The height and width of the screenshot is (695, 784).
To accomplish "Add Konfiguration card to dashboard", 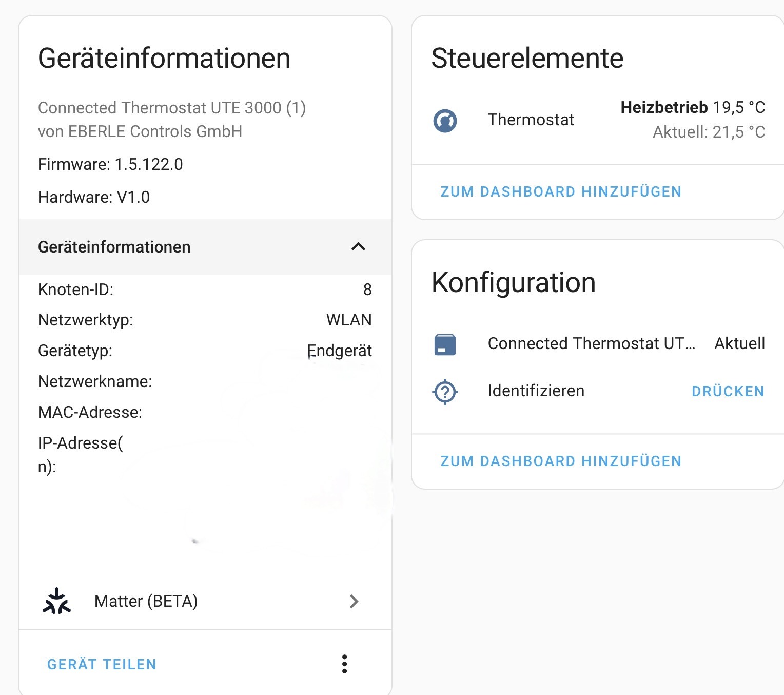I will coord(560,461).
